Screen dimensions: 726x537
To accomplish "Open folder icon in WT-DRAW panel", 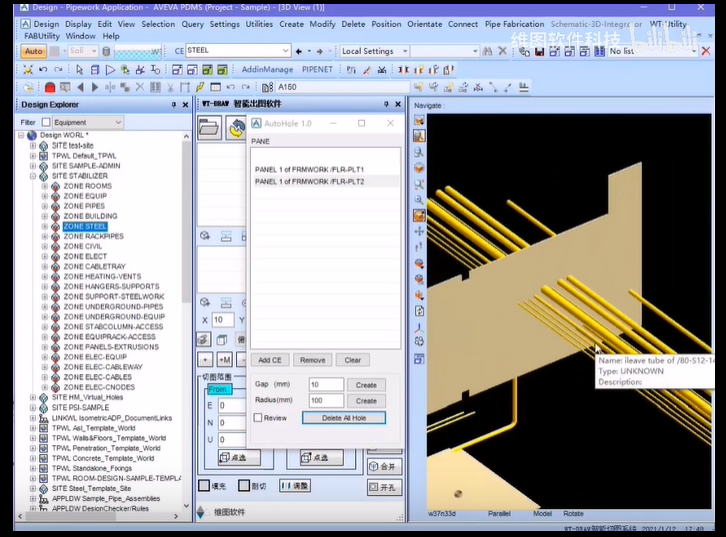I will (x=209, y=127).
